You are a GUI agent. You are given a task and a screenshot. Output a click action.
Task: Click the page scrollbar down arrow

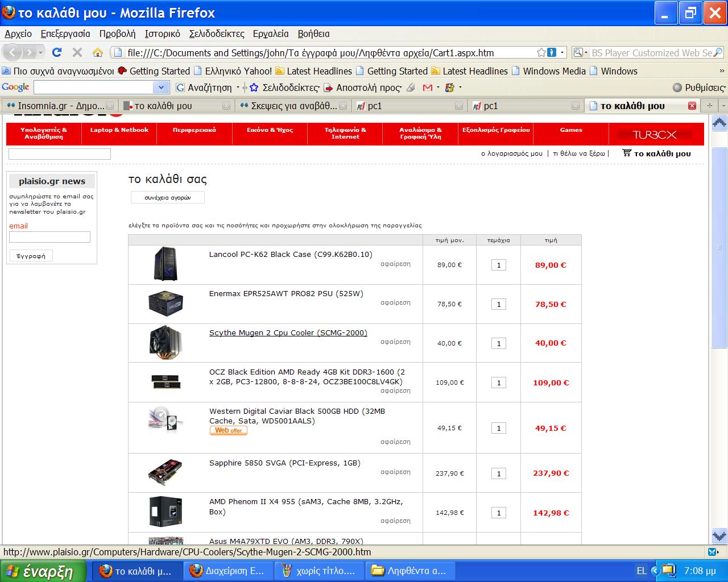719,535
